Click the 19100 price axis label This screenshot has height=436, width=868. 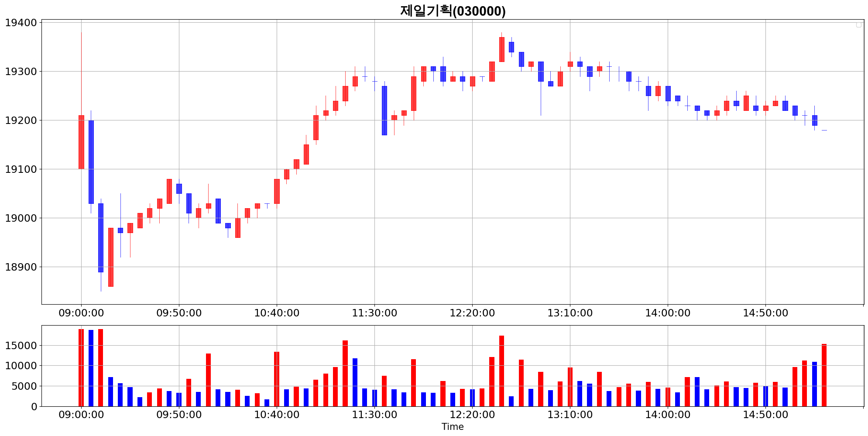(x=21, y=169)
